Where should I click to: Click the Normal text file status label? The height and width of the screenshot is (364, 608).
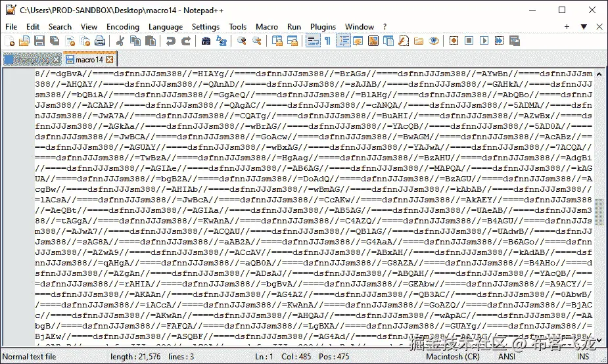pyautogui.click(x=29, y=356)
